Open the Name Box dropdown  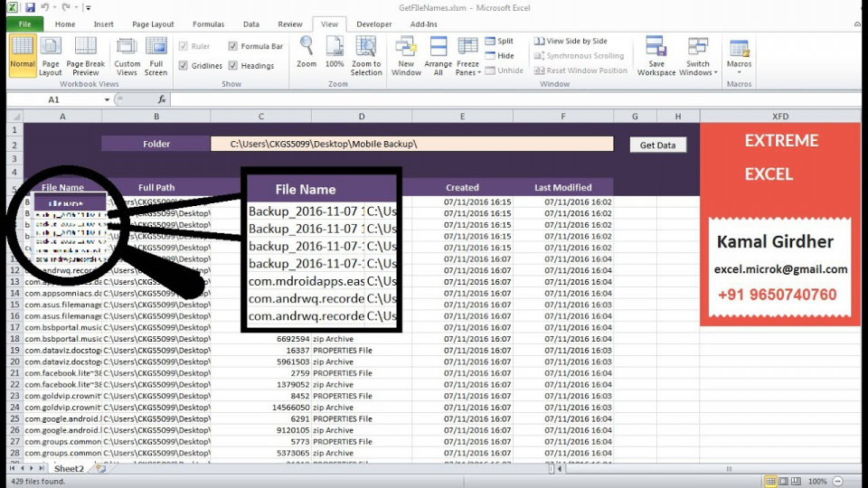[107, 99]
